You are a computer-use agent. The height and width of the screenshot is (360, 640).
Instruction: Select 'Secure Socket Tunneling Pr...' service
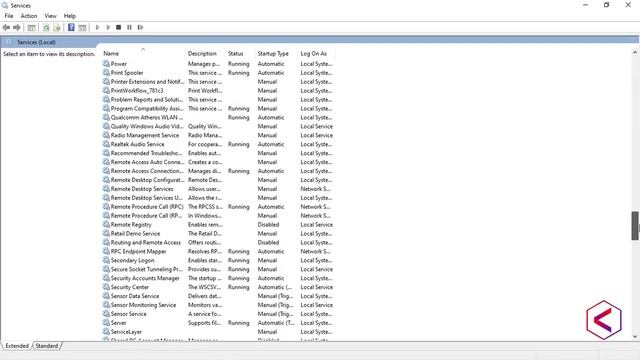click(x=147, y=269)
